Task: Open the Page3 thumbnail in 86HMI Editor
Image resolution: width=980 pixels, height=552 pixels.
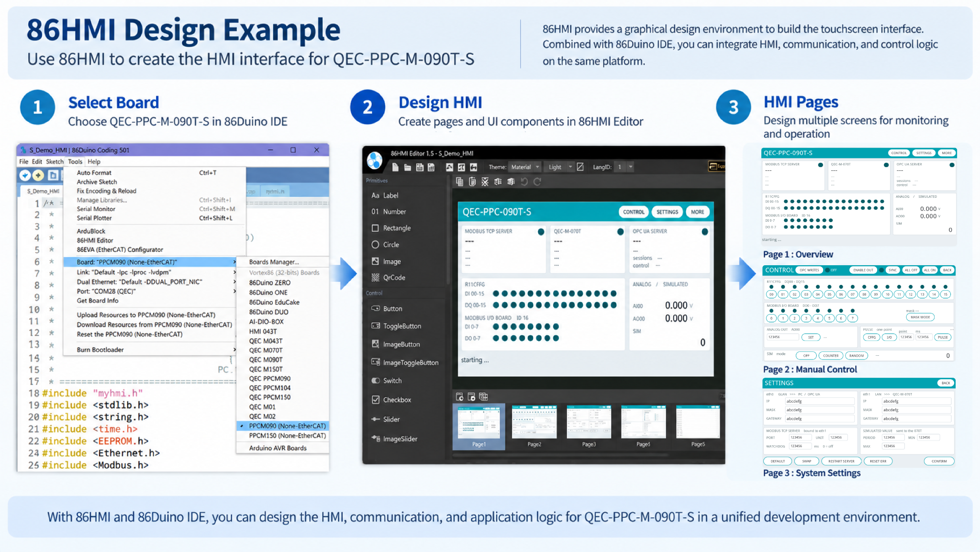Action: (589, 426)
